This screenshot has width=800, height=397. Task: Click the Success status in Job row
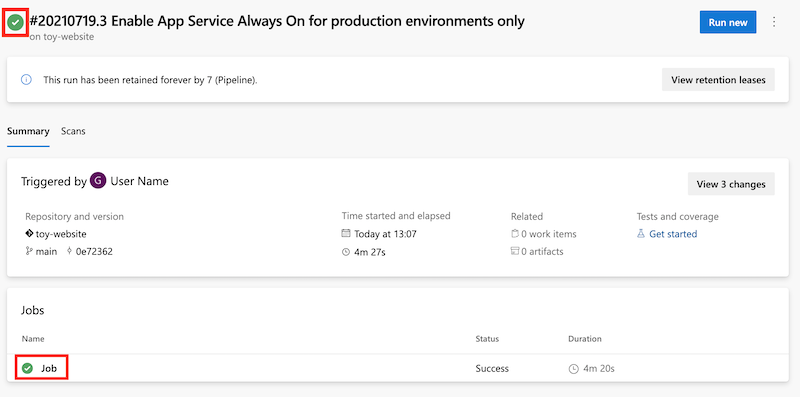(492, 368)
